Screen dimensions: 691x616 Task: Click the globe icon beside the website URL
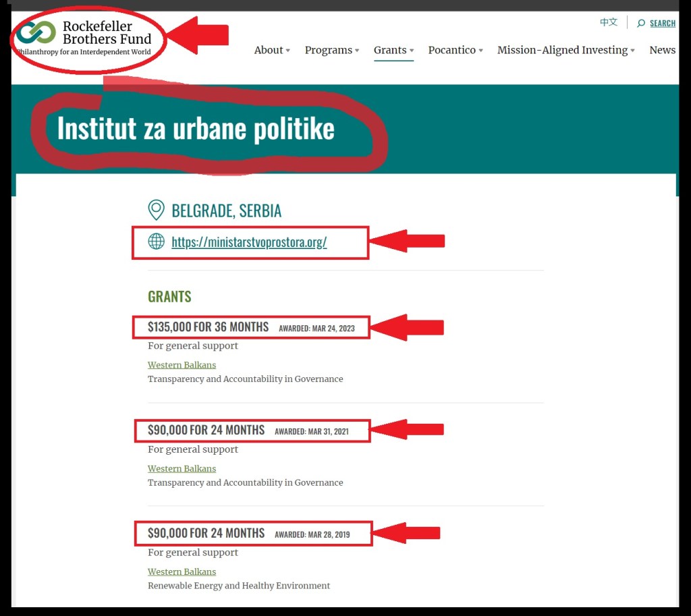coord(156,242)
